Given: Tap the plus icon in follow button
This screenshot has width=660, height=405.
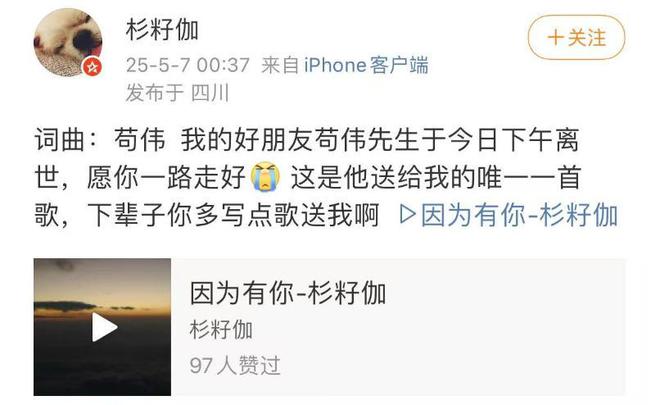Looking at the screenshot, I should [556, 37].
